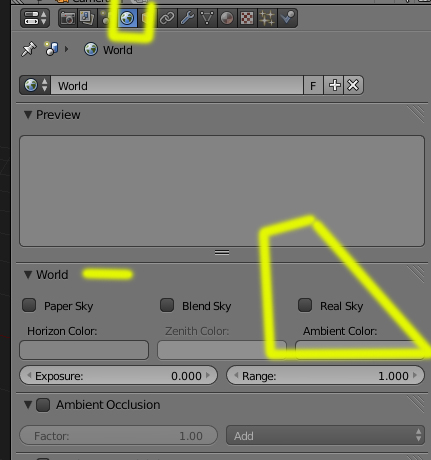Open the Object Data triangle tab

tap(207, 18)
